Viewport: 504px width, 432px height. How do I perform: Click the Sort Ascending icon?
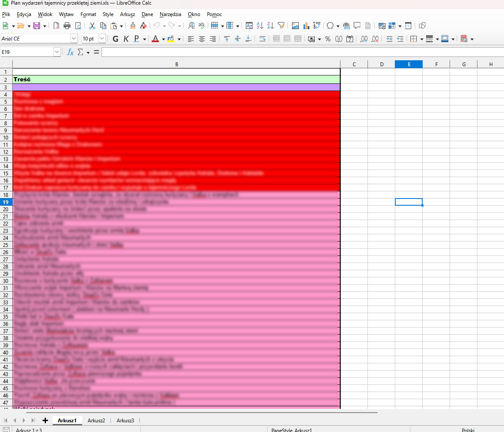tap(260, 26)
